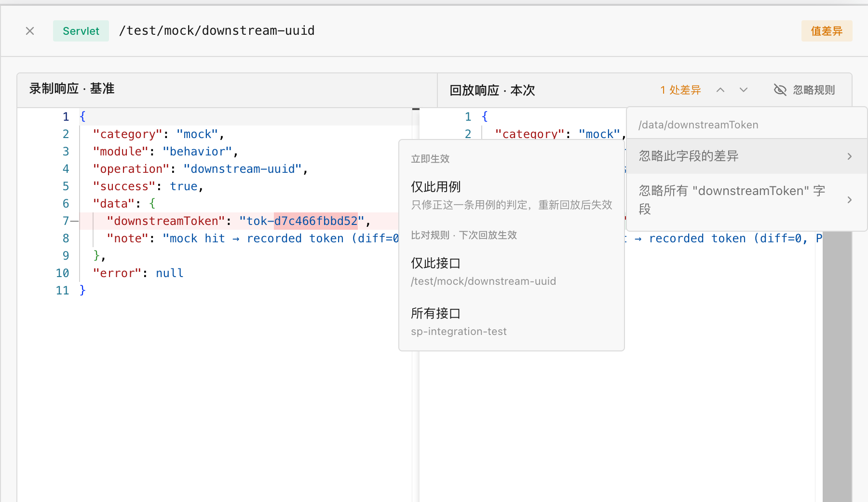Viewport: 868px width, 502px height.
Task: Click the right pane vertical scrollbar thumb
Action: 837,367
